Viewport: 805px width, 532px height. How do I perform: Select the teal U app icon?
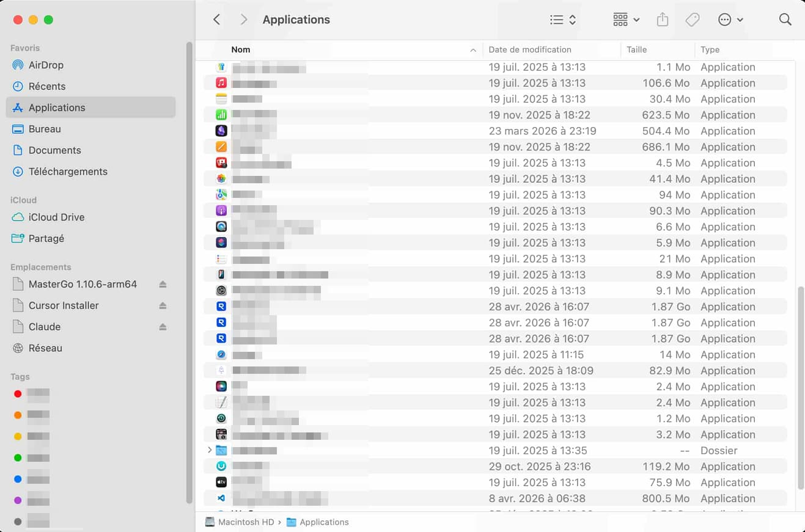221,467
